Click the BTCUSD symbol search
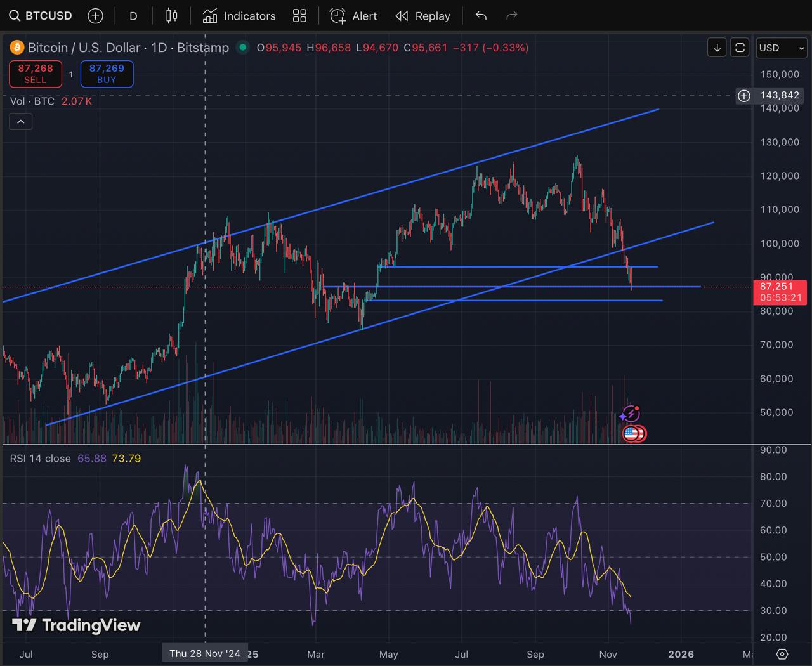 pos(41,16)
